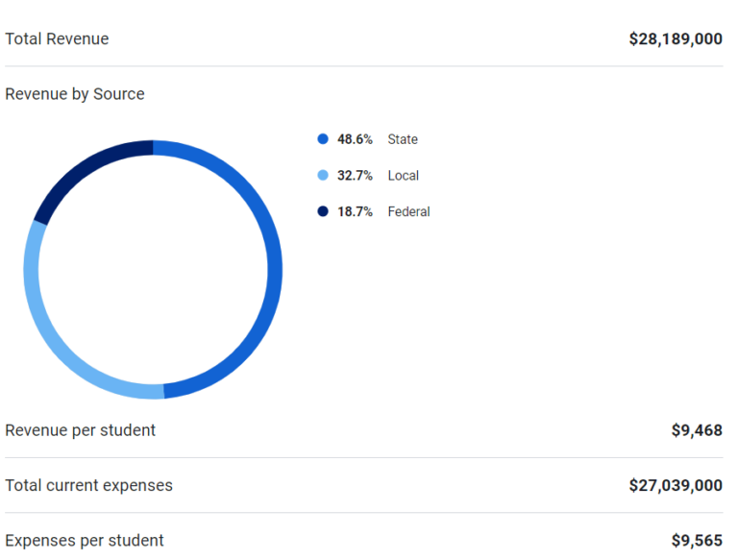
Task: Click the $9,565 expenses per student value
Action: 697,540
